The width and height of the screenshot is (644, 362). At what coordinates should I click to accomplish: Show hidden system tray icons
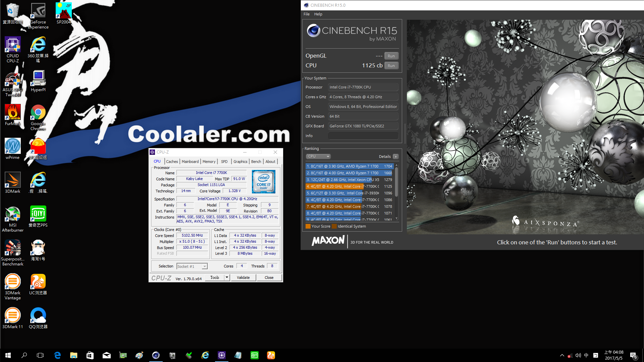(x=562, y=355)
